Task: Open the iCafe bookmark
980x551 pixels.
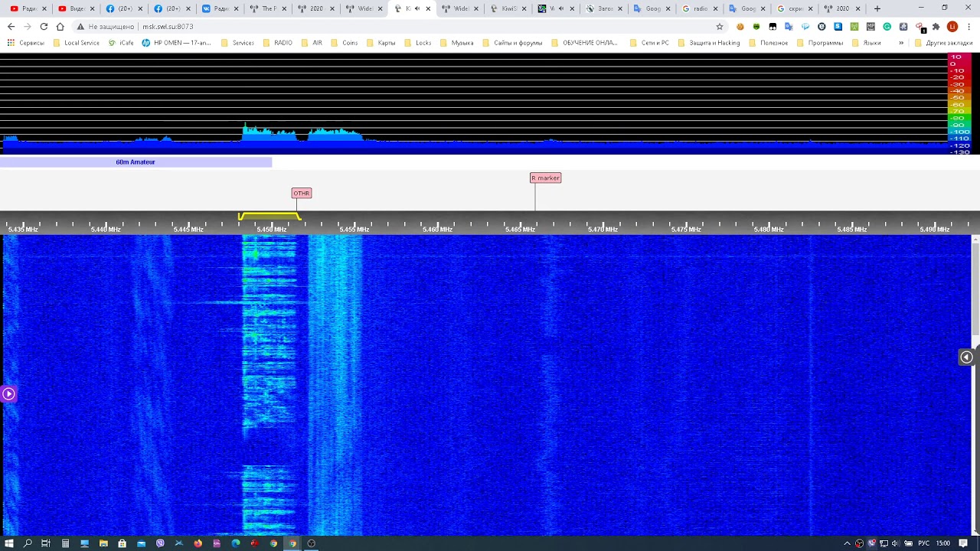Action: click(x=121, y=43)
